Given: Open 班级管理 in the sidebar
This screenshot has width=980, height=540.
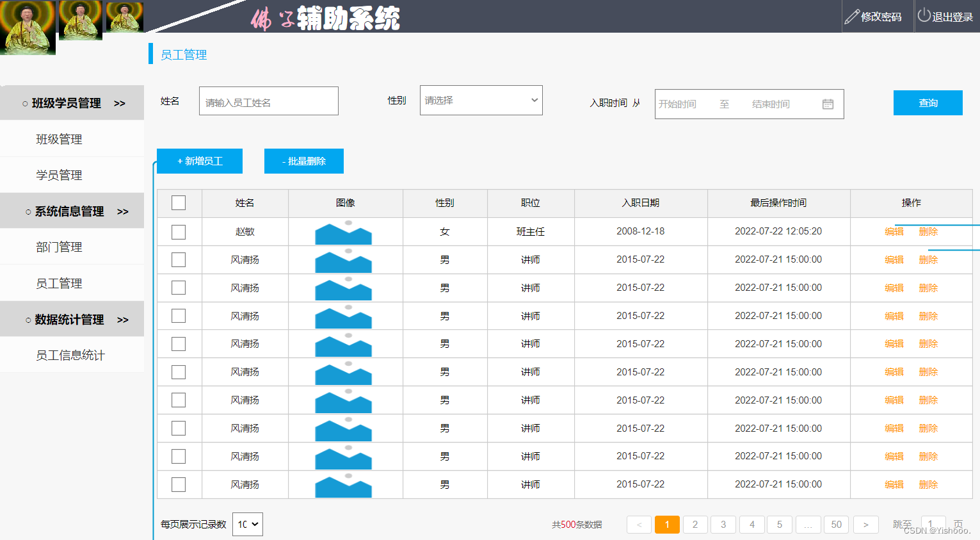Looking at the screenshot, I should click(x=59, y=139).
